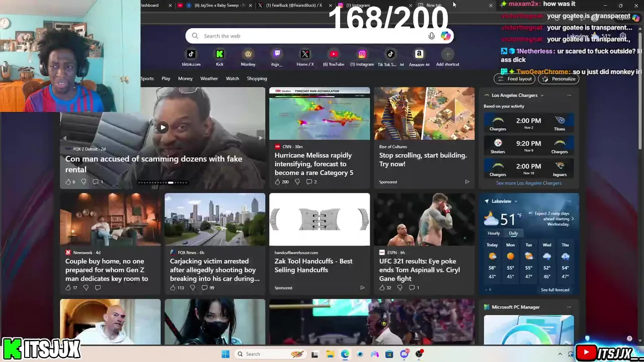This screenshot has width=644, height=362.
Task: Dislike the Carjacking victim article
Action: 192,288
